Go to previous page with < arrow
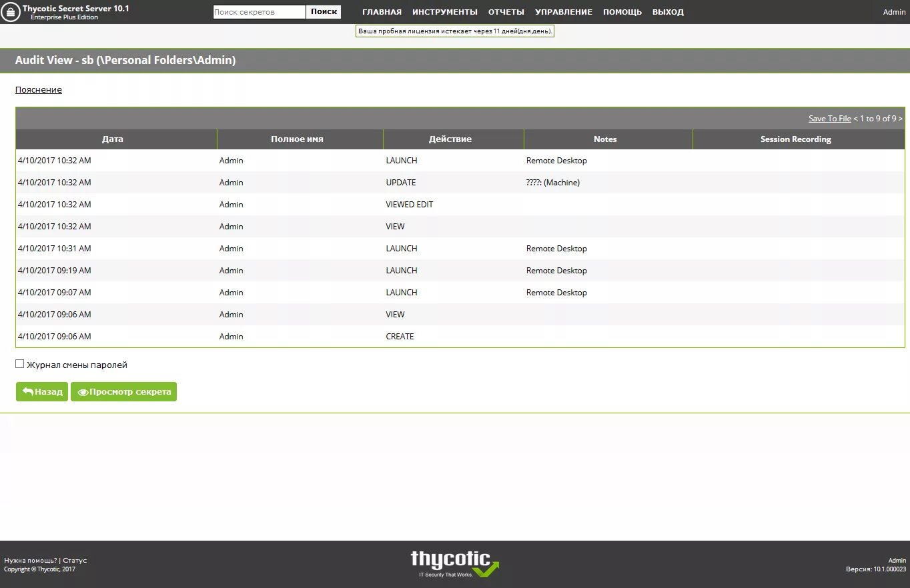Image resolution: width=910 pixels, height=588 pixels. 855,119
